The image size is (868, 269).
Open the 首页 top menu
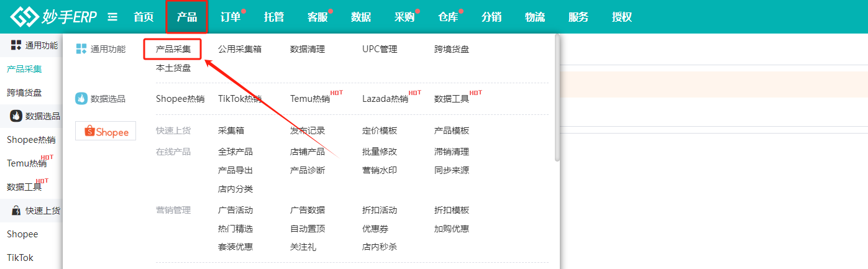pos(144,17)
